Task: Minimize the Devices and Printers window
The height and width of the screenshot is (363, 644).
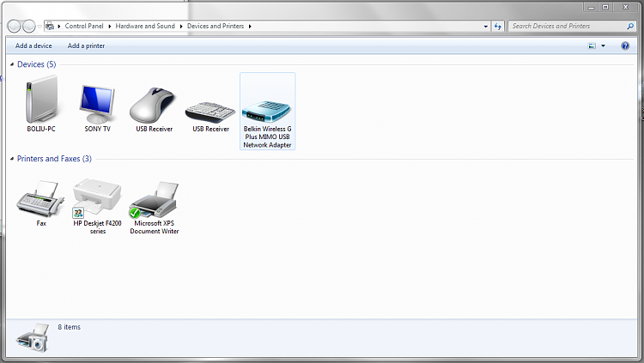Action: click(591, 7)
